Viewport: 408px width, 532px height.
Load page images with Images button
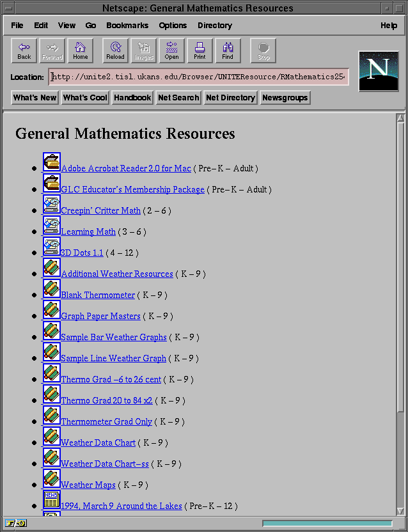click(x=144, y=51)
